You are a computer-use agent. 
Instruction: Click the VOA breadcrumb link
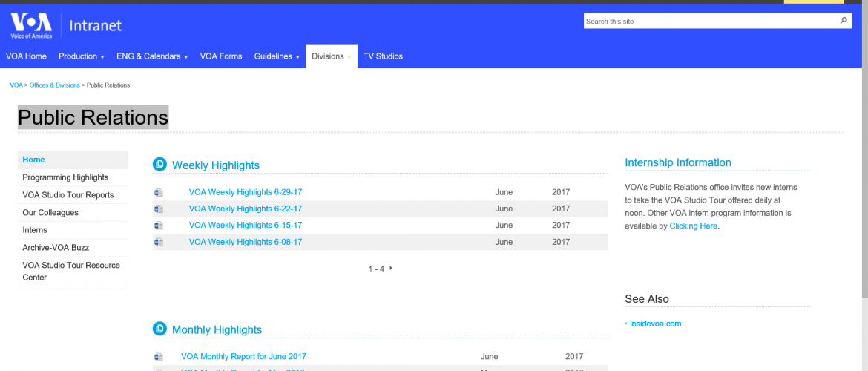[16, 85]
